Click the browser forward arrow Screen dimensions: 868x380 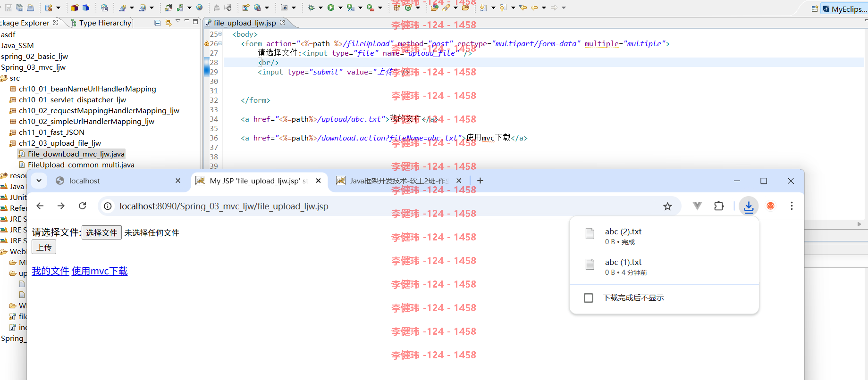61,206
